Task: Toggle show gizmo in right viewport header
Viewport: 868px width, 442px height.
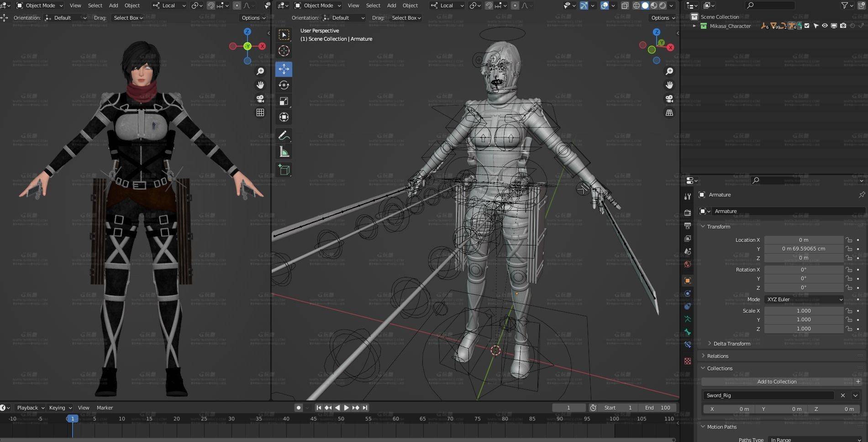Action: click(584, 5)
